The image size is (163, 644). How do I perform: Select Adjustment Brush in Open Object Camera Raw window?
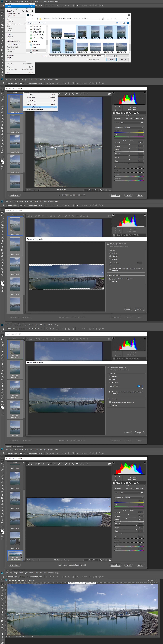[x=66, y=464]
